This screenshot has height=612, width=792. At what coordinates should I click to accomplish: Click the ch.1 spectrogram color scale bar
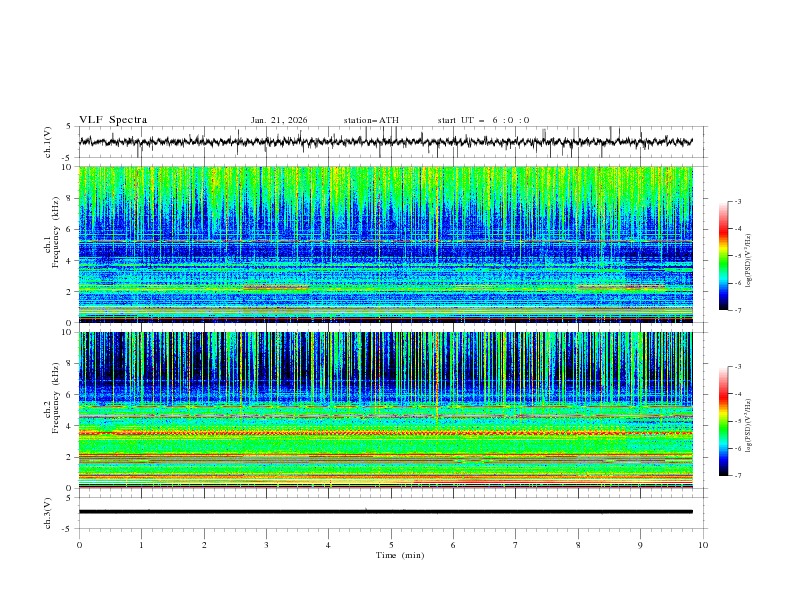click(x=723, y=256)
